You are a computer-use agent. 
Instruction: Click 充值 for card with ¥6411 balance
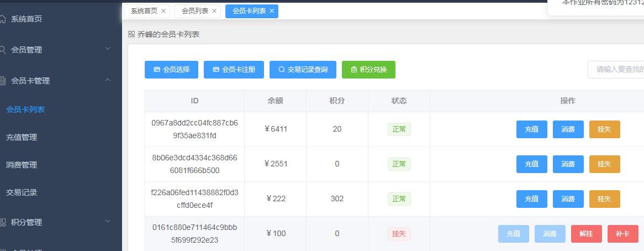(532, 129)
